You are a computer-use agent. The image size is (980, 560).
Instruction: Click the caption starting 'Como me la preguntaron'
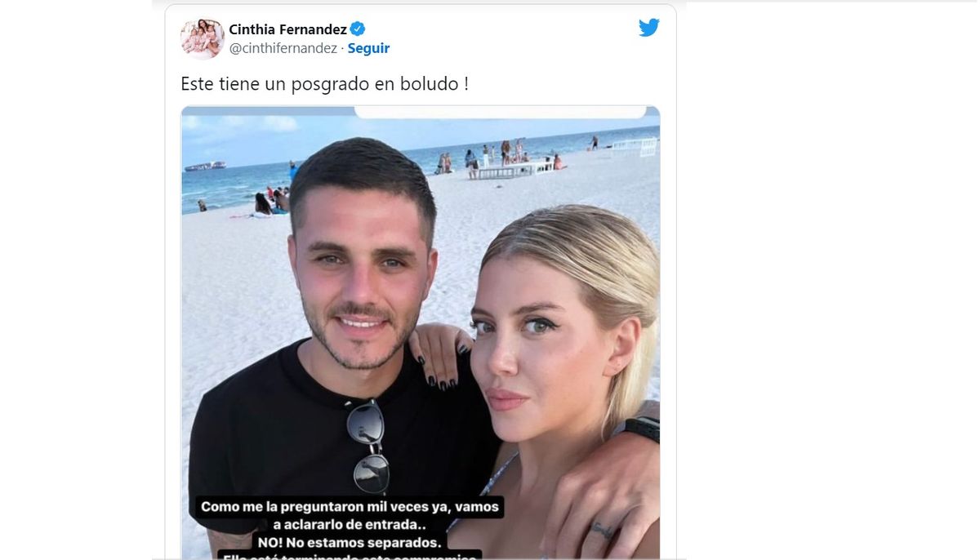pyautogui.click(x=352, y=507)
